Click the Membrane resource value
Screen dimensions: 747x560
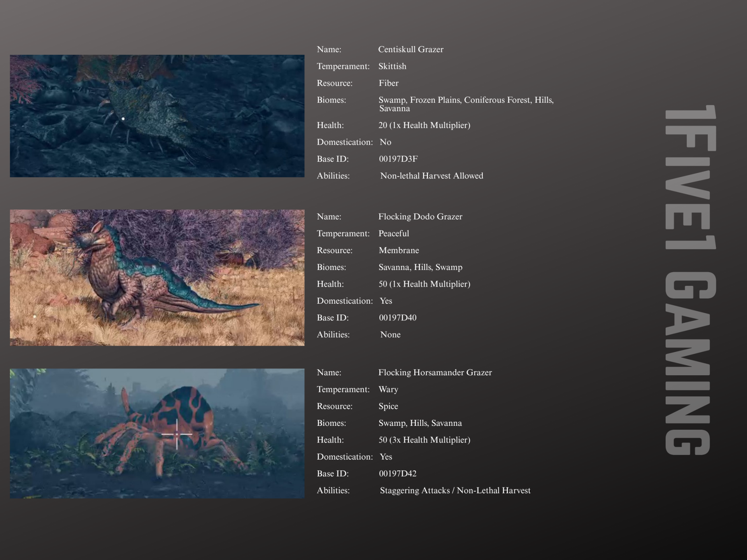pos(399,250)
